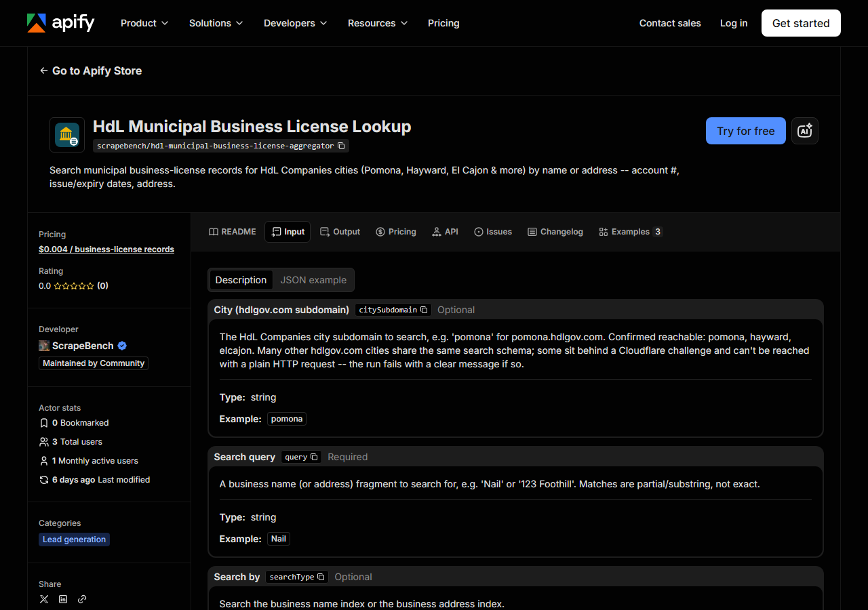Click the Log in link

tap(734, 23)
